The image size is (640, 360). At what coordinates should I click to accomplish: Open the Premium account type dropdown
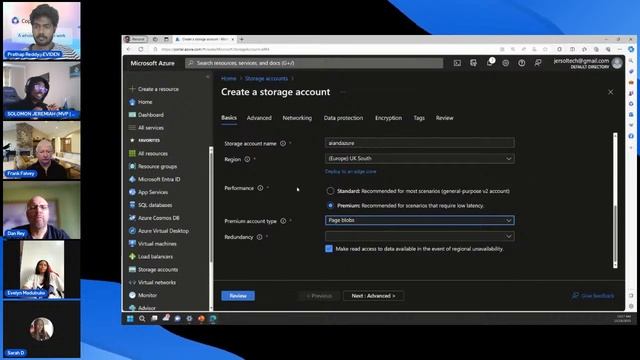(420, 220)
